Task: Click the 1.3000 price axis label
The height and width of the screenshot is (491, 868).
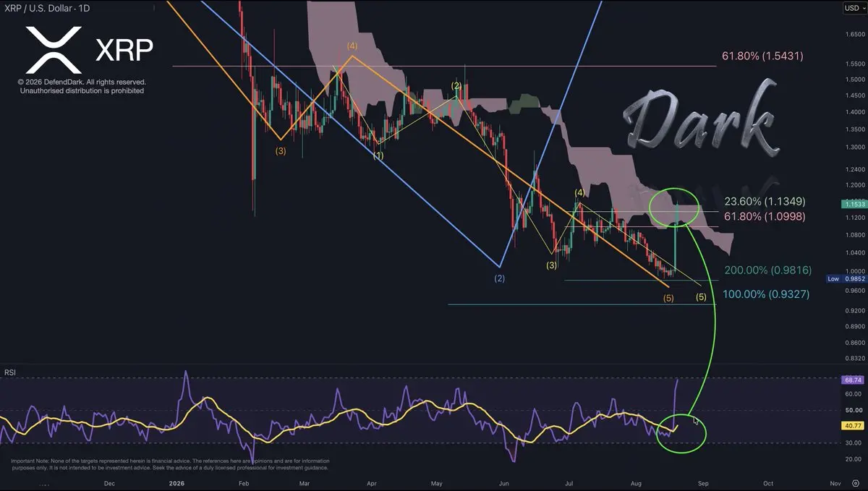Action: [854, 147]
